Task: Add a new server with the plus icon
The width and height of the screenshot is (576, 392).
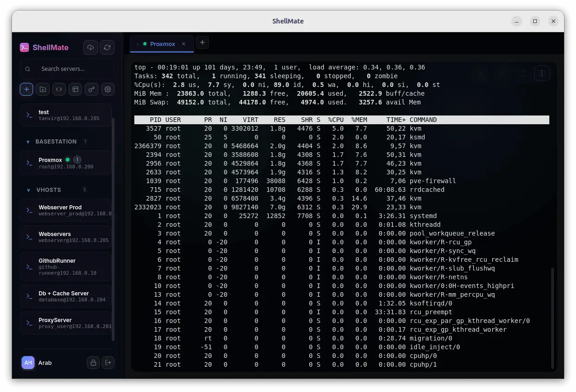Action: click(26, 89)
